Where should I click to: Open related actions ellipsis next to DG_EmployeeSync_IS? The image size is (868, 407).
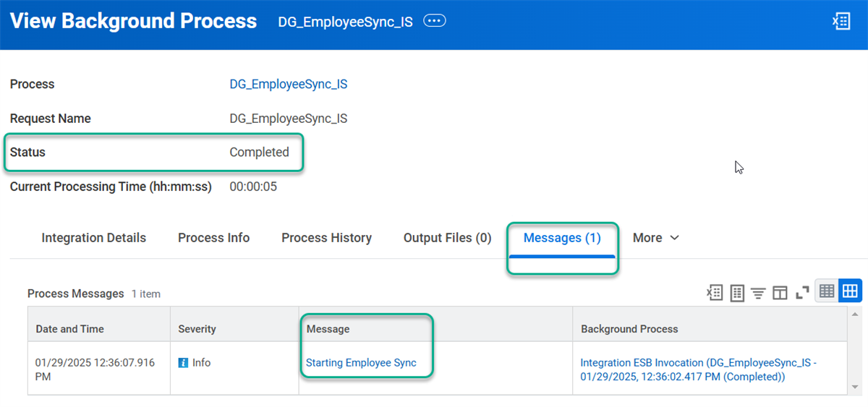[x=434, y=21]
